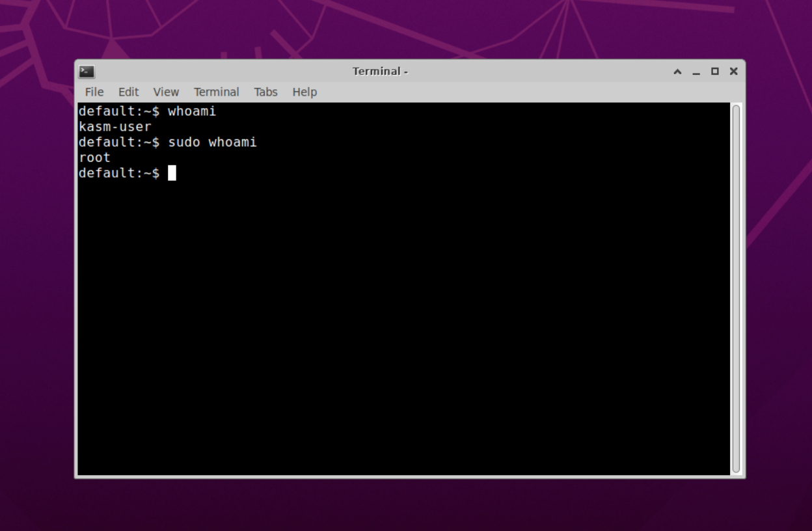The height and width of the screenshot is (531, 812).
Task: Open the Help menu
Action: 304,92
